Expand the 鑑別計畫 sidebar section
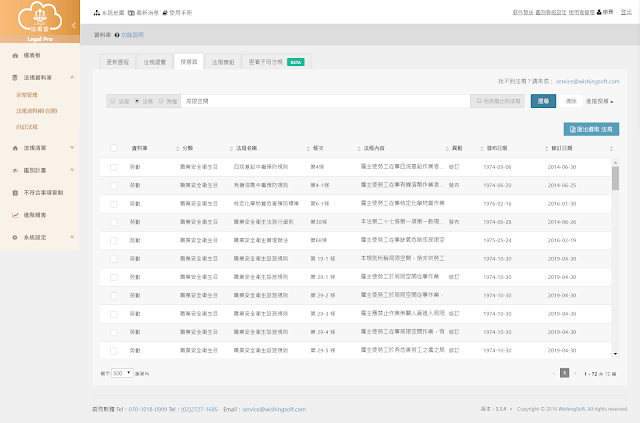The image size is (640, 423). (72, 170)
